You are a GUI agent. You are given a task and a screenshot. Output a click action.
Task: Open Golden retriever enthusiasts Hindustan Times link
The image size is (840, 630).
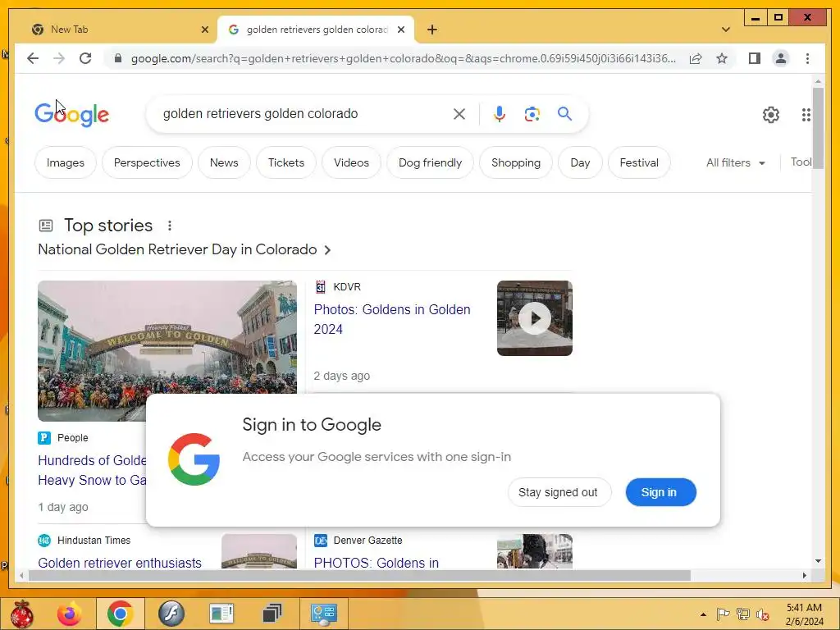point(120,563)
